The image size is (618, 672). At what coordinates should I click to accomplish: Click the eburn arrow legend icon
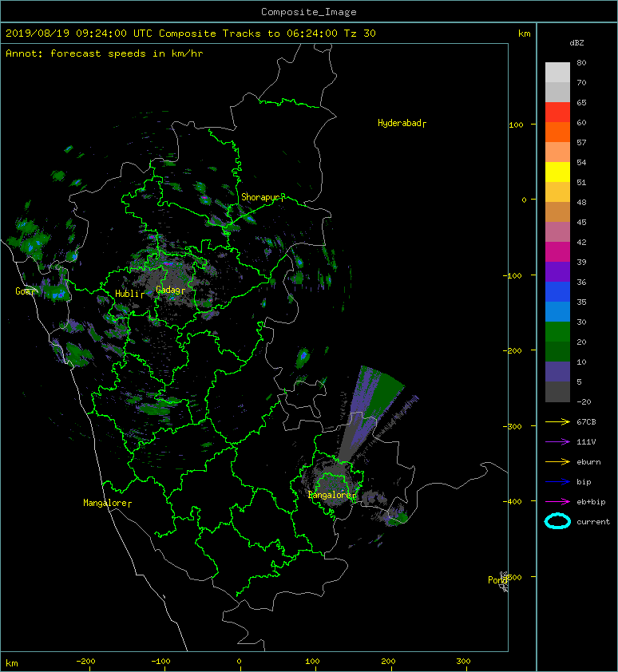pos(557,462)
